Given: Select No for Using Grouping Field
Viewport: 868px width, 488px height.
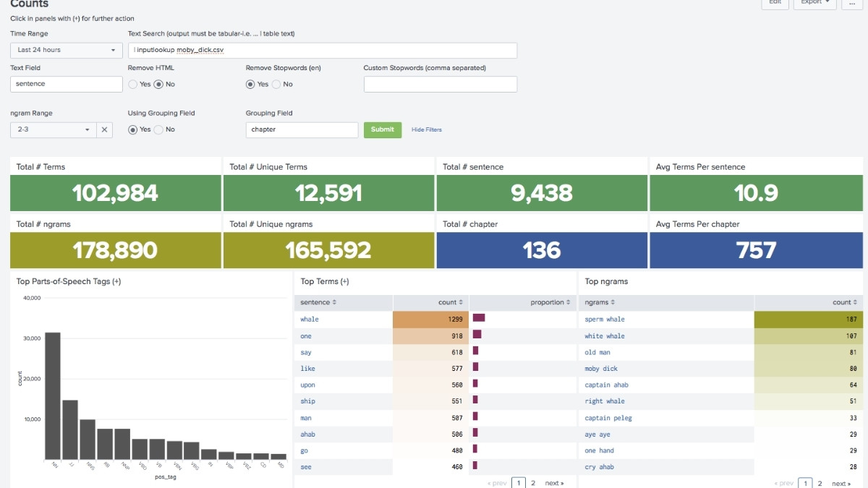Looking at the screenshot, I should click(x=158, y=130).
